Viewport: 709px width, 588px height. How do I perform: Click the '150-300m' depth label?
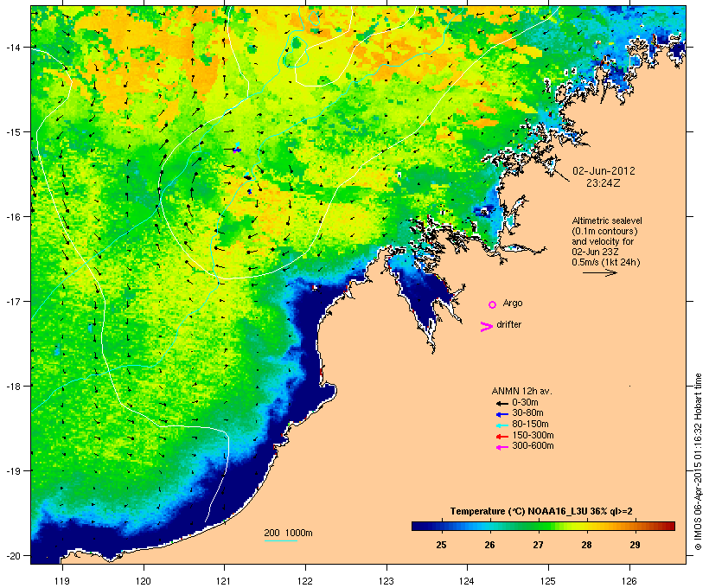click(533, 435)
